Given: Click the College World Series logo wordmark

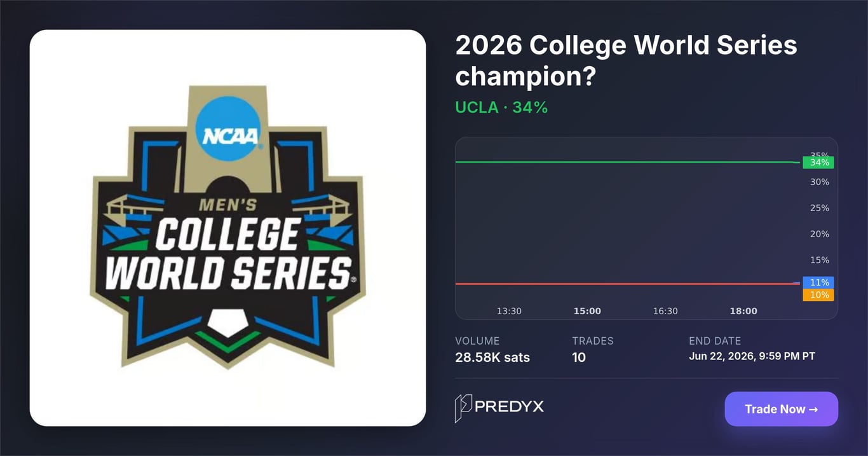Looking at the screenshot, I should (x=227, y=253).
